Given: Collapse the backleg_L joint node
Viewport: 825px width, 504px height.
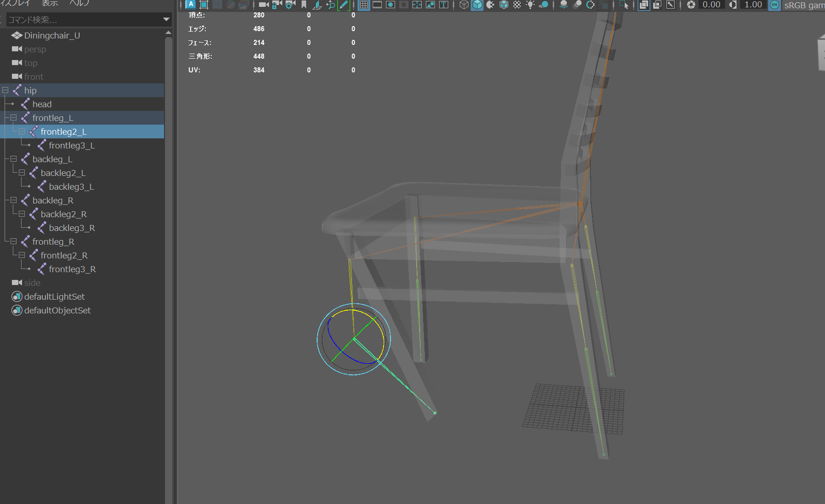Looking at the screenshot, I should [14, 159].
